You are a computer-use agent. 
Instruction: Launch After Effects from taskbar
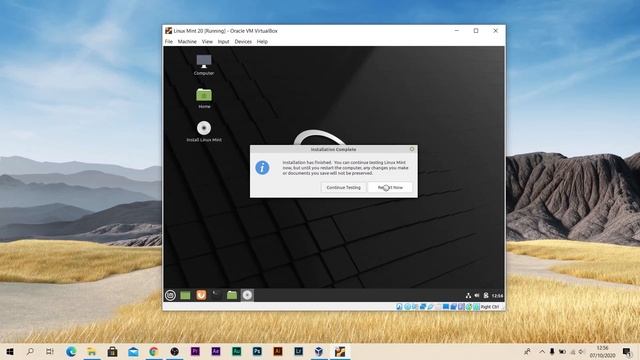(x=216, y=351)
